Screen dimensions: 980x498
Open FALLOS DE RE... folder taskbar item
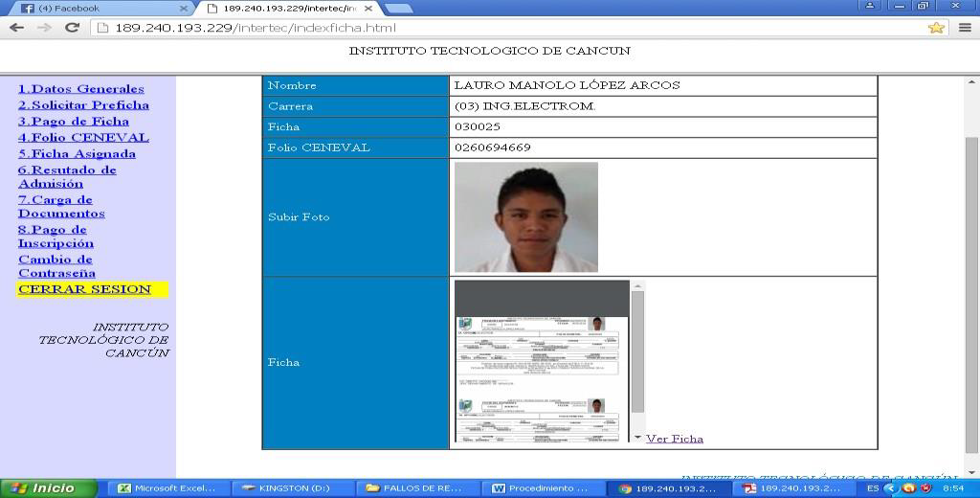pyautogui.click(x=417, y=488)
